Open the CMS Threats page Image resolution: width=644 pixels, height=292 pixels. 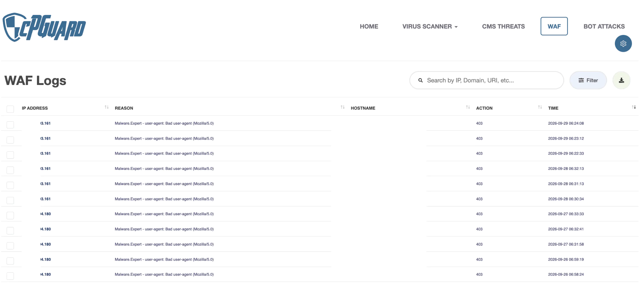503,26
